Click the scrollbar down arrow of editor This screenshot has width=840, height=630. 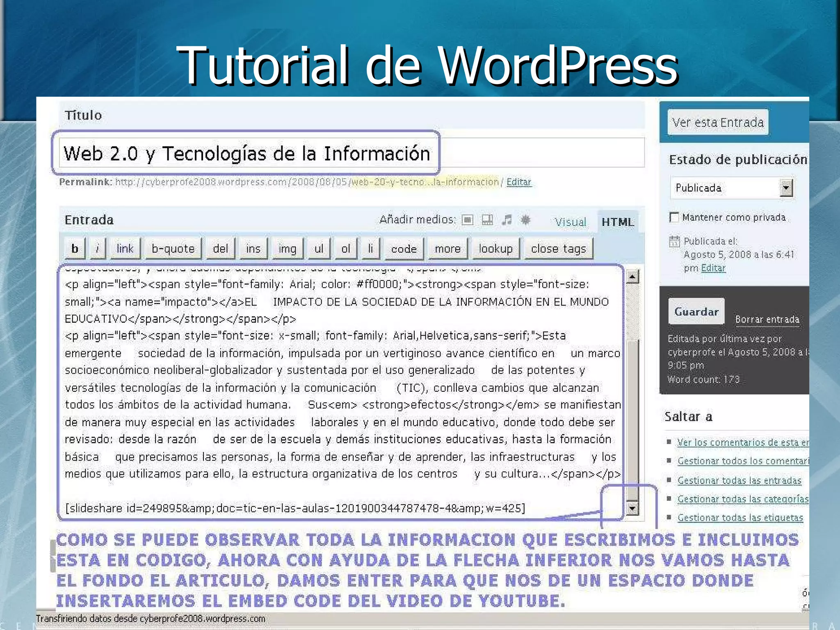632,509
